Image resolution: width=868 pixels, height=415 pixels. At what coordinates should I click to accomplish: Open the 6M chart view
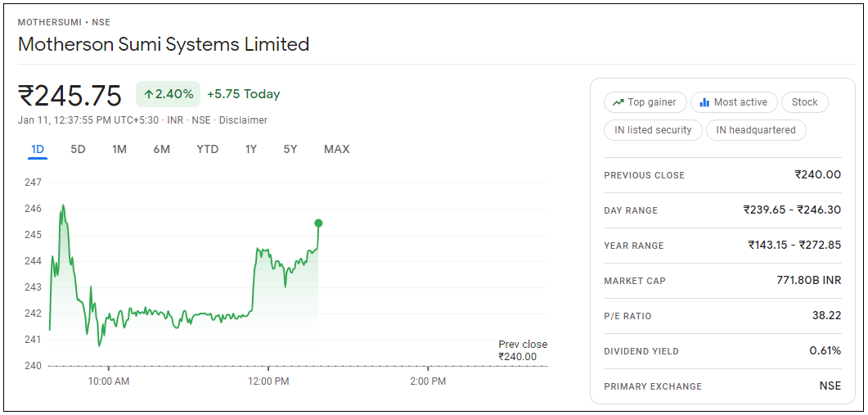click(161, 149)
